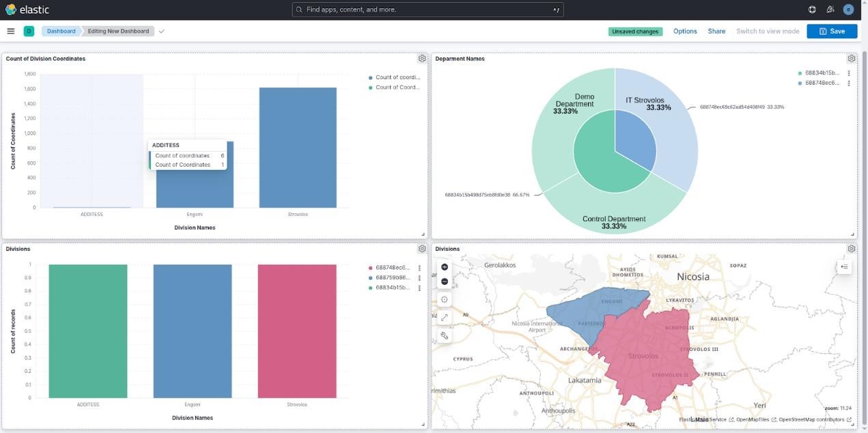
Task: Zoom out on the Divisions map
Action: (445, 281)
